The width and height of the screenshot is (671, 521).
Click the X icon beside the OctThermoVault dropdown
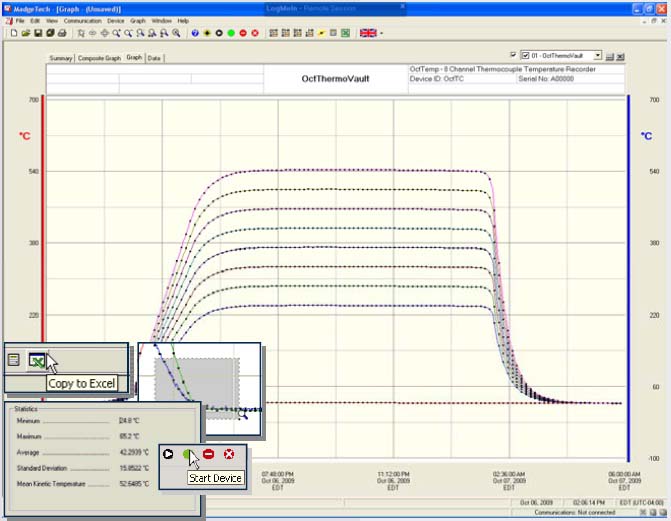pyautogui.click(x=621, y=56)
